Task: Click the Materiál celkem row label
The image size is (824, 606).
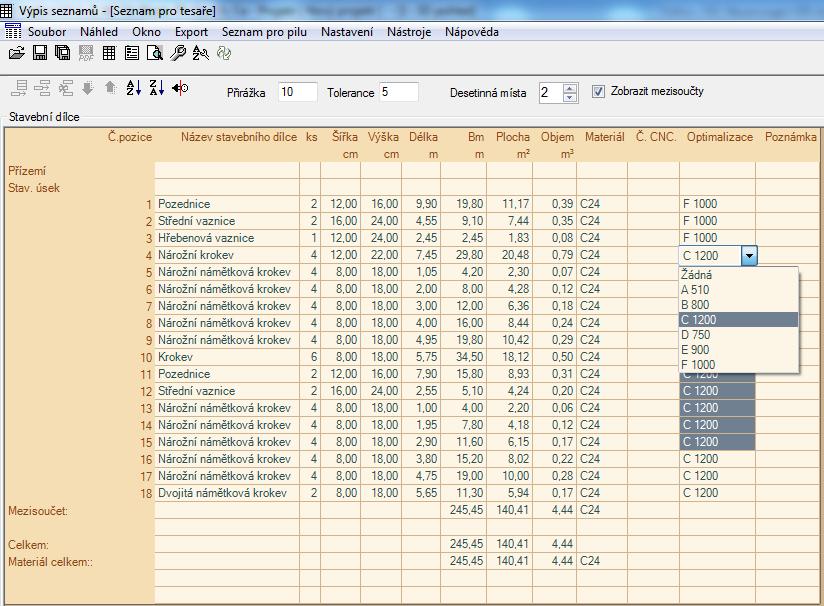Action: pos(50,562)
